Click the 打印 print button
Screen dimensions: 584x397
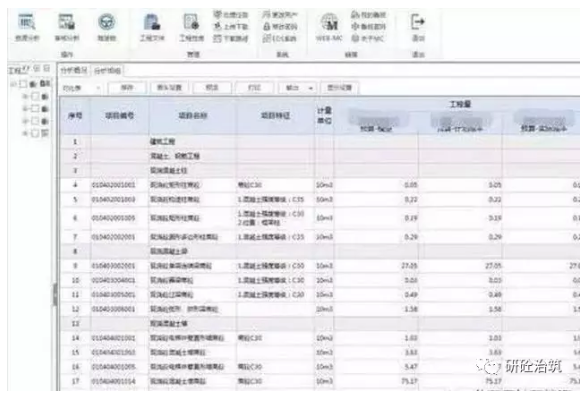click(254, 88)
